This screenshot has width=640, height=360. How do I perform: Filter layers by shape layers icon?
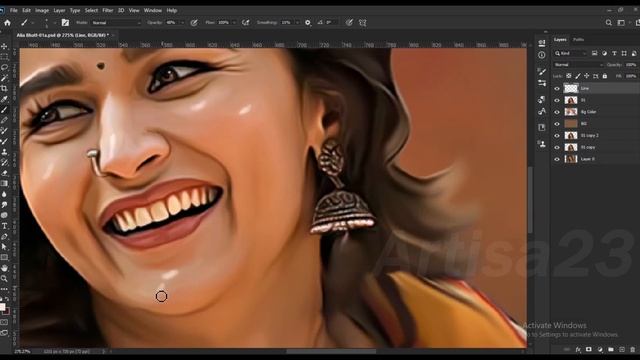coord(624,53)
